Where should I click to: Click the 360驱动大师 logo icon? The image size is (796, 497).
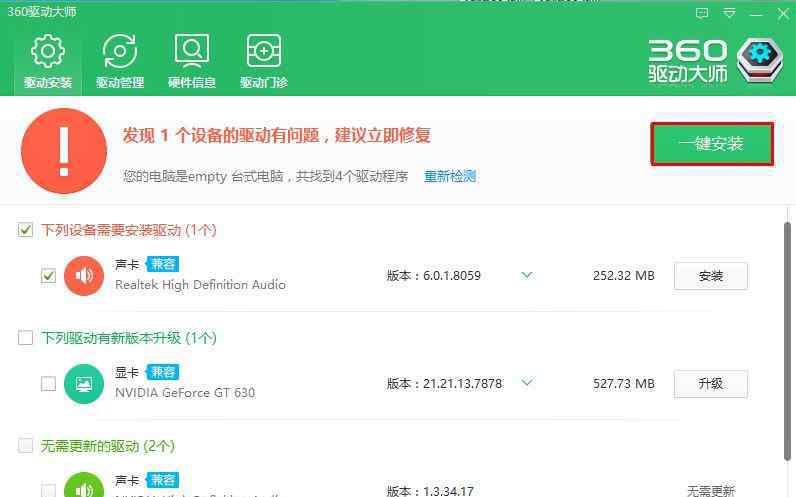[759, 60]
